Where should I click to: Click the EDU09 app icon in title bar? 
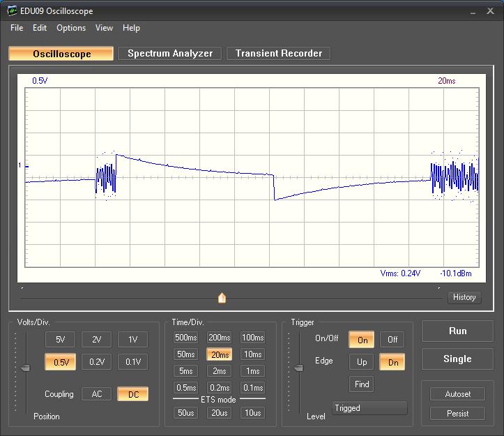tap(13, 11)
